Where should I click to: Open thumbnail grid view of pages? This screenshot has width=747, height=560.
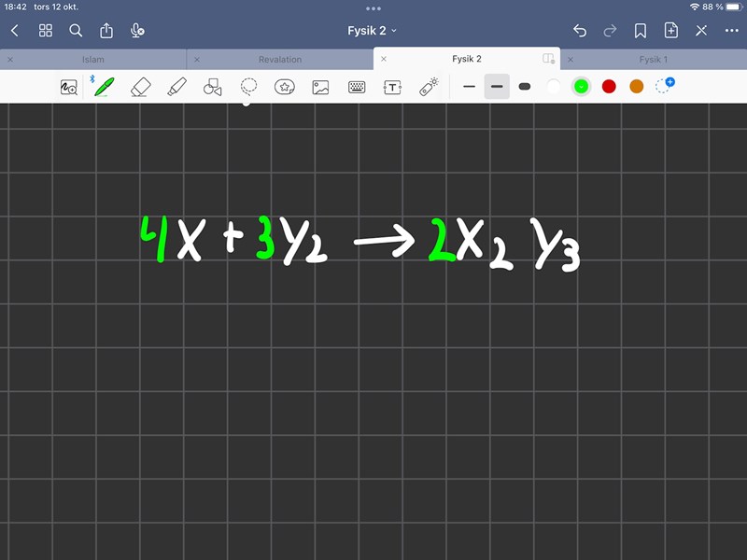tap(45, 31)
